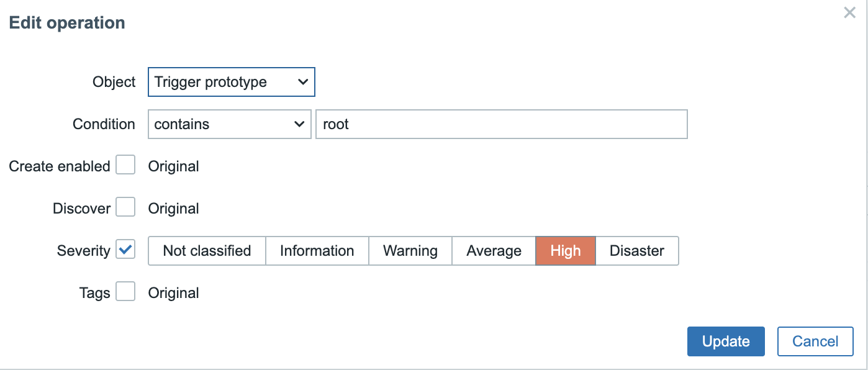Open the Object dropdown showing Trigger prototype
Screen dimensions: 868x370
point(232,82)
